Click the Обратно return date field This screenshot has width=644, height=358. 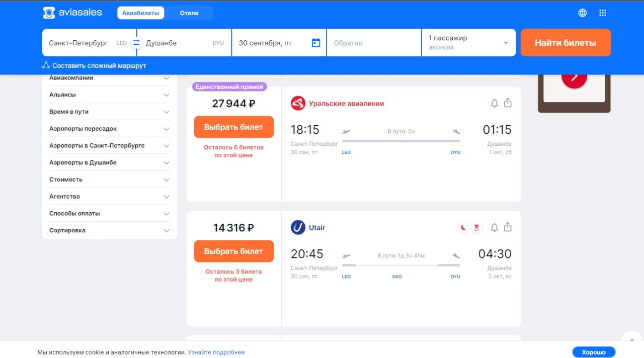374,43
